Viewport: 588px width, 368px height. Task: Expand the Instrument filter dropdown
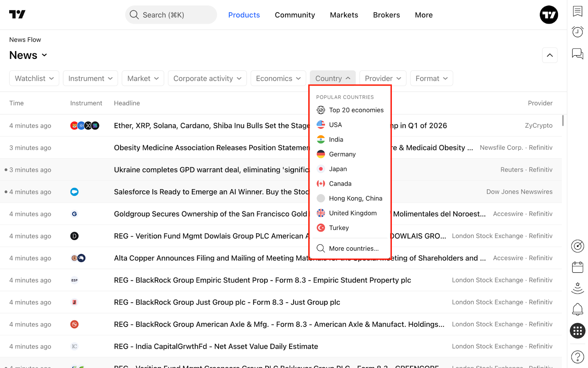[90, 78]
